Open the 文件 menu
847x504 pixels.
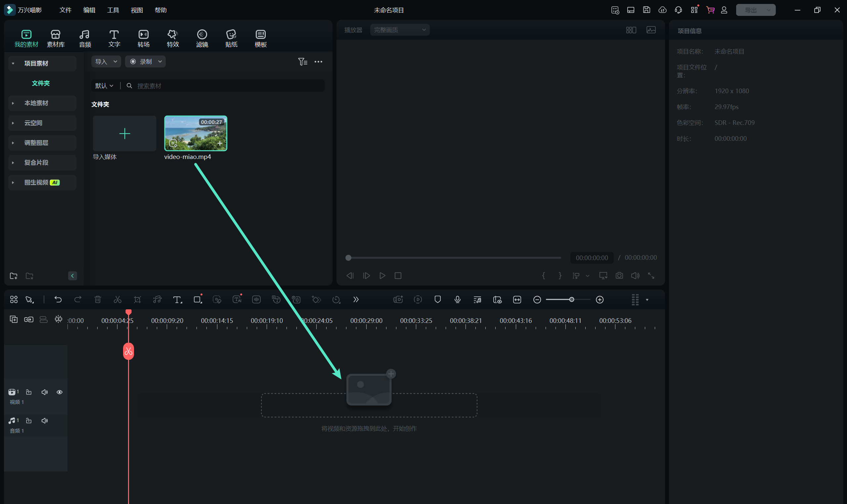click(65, 10)
